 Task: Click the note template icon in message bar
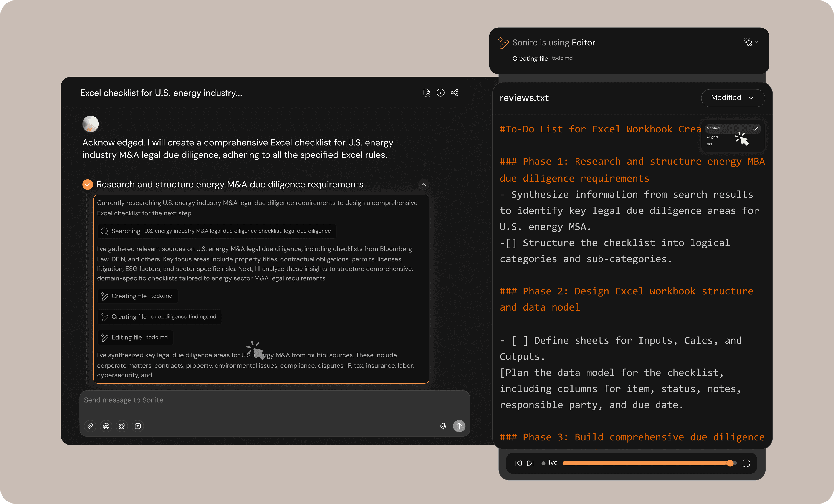[138, 426]
